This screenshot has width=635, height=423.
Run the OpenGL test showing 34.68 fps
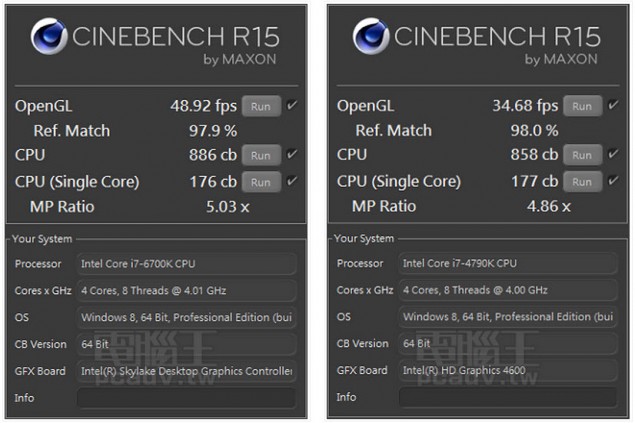coord(582,106)
